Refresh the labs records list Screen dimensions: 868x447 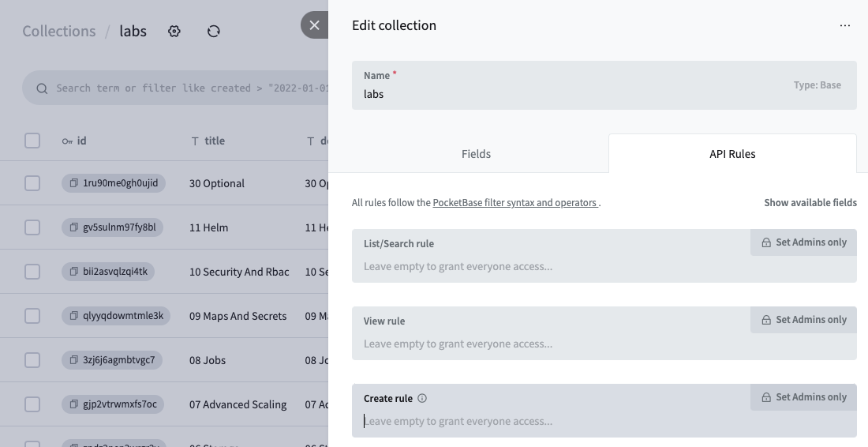tap(214, 31)
